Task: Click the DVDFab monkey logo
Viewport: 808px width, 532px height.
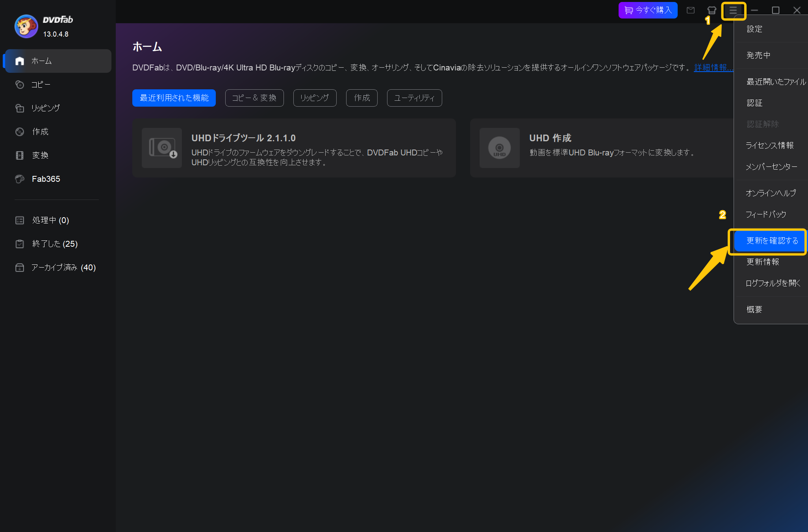Action: 26,26
